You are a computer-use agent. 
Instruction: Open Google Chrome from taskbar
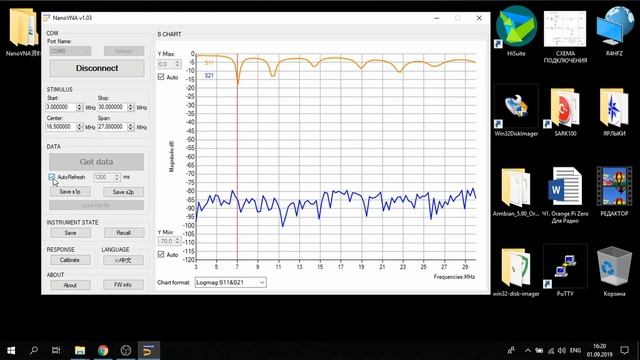(x=103, y=350)
